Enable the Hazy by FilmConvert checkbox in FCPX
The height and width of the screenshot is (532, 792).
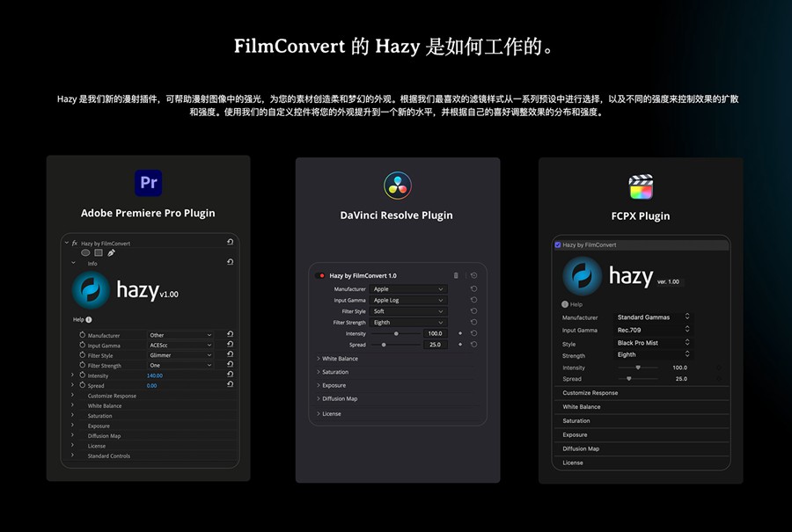pyautogui.click(x=556, y=244)
